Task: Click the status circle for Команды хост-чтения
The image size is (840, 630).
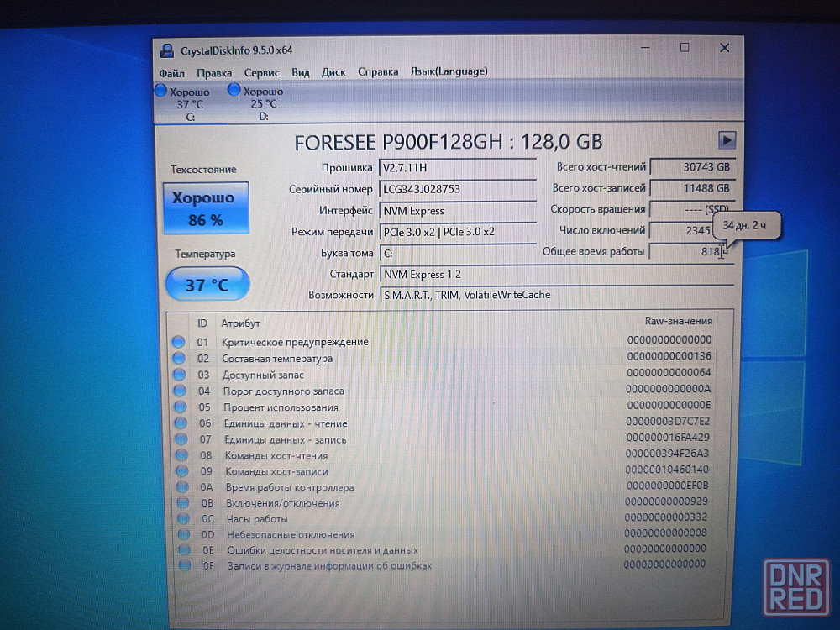Action: [182, 455]
